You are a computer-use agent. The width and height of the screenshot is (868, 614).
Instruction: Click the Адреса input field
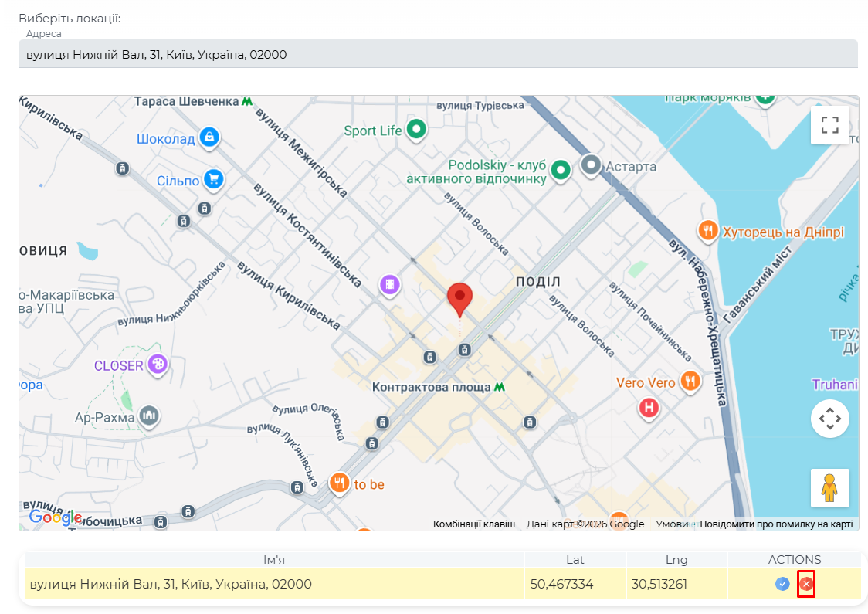[438, 54]
